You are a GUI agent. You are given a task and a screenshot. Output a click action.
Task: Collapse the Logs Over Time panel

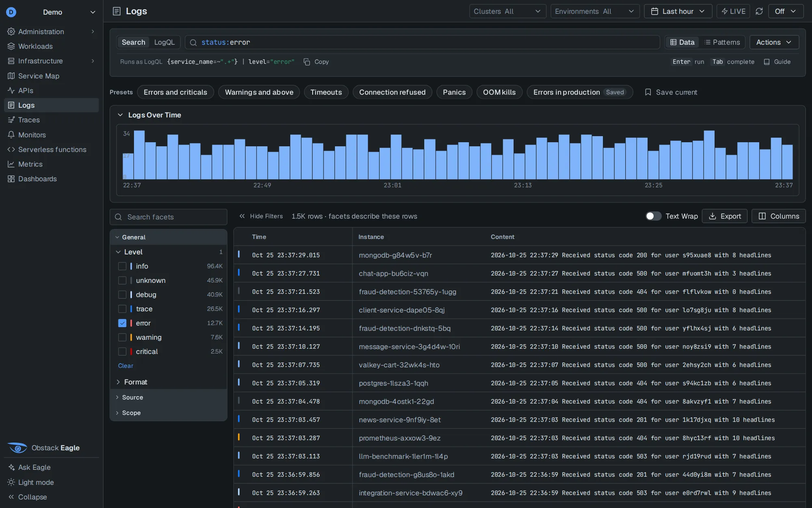[x=120, y=115]
